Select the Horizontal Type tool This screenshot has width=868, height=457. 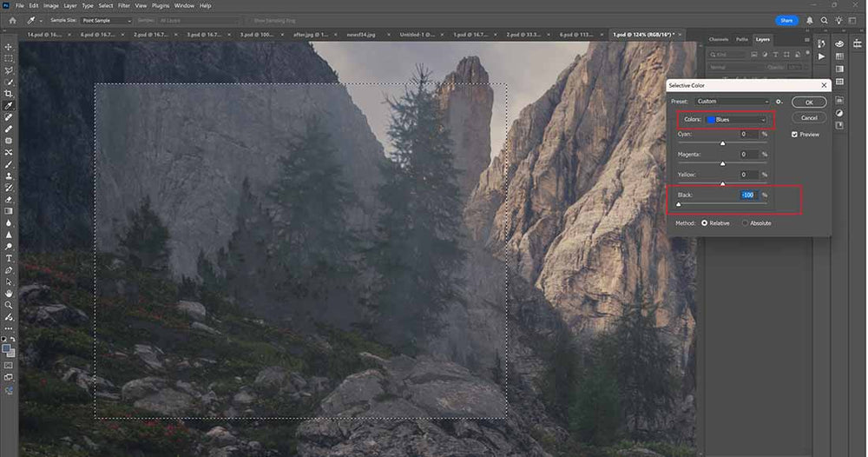pos(9,258)
